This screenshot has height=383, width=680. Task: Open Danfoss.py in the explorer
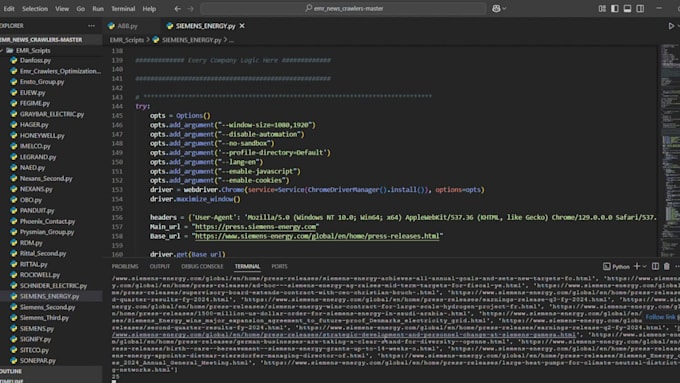point(35,60)
